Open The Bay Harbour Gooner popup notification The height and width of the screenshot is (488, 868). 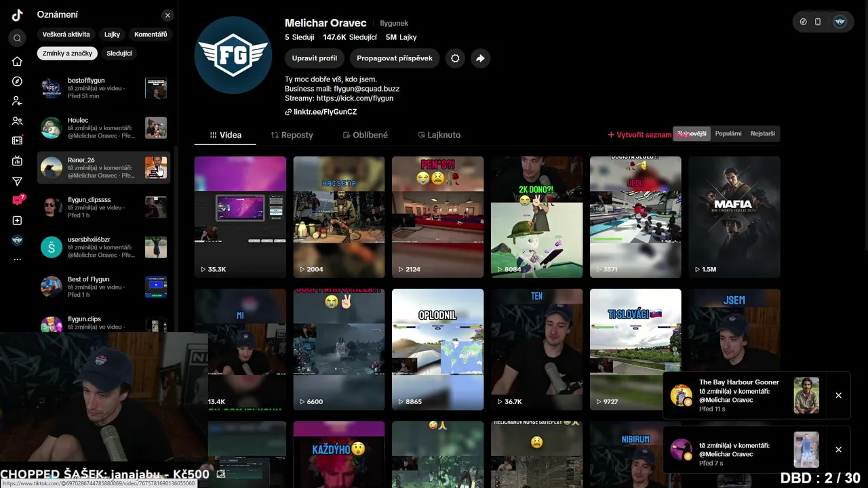point(745,395)
